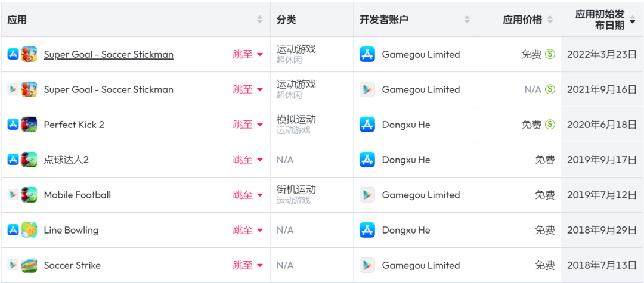This screenshot has height=283, width=644.
Task: Click green dollar icon in Perfect Kick 2 row
Action: 550,125
